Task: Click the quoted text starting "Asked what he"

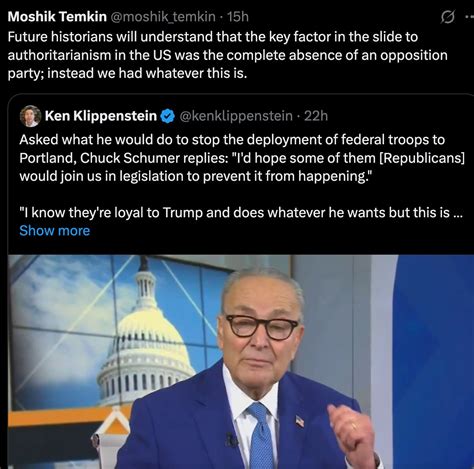Action: point(242,158)
